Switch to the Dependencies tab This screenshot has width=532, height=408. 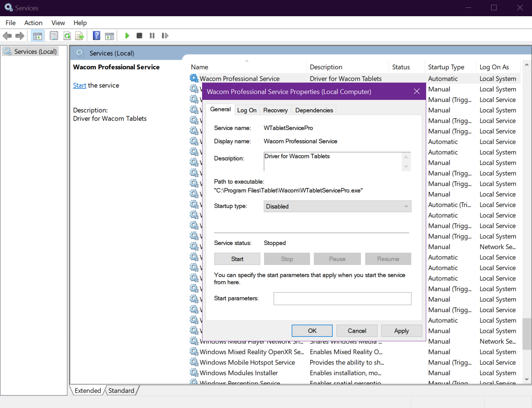tap(314, 110)
